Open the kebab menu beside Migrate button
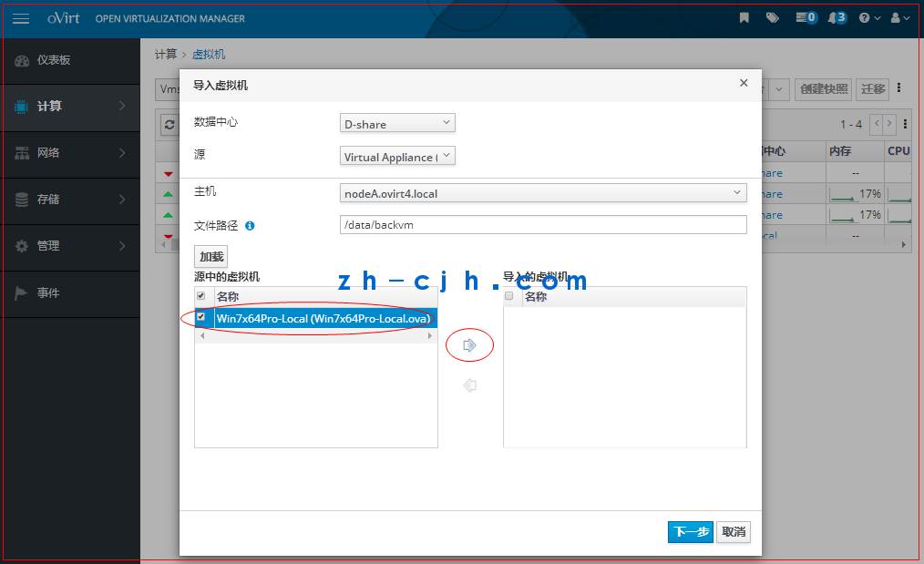 898,87
